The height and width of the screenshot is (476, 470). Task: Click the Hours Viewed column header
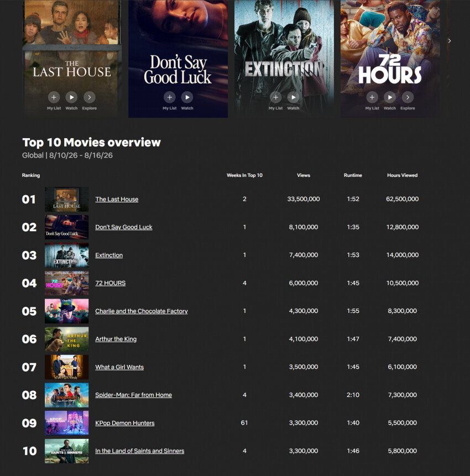pyautogui.click(x=403, y=175)
